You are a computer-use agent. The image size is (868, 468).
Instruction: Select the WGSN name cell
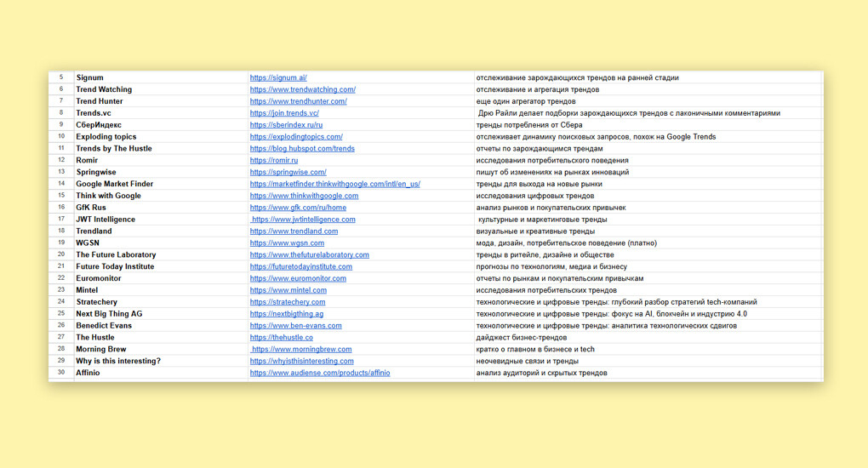coord(161,243)
